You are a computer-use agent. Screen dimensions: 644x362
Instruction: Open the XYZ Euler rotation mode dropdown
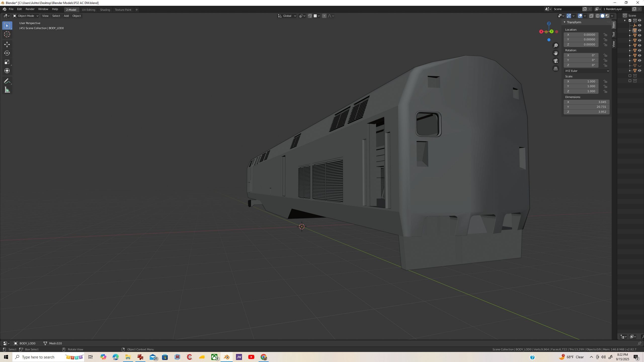tap(586, 71)
